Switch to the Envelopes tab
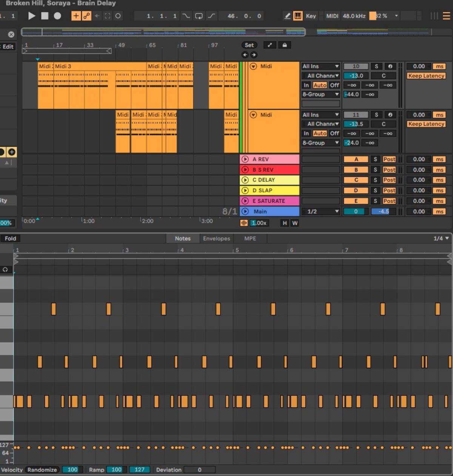 point(216,238)
